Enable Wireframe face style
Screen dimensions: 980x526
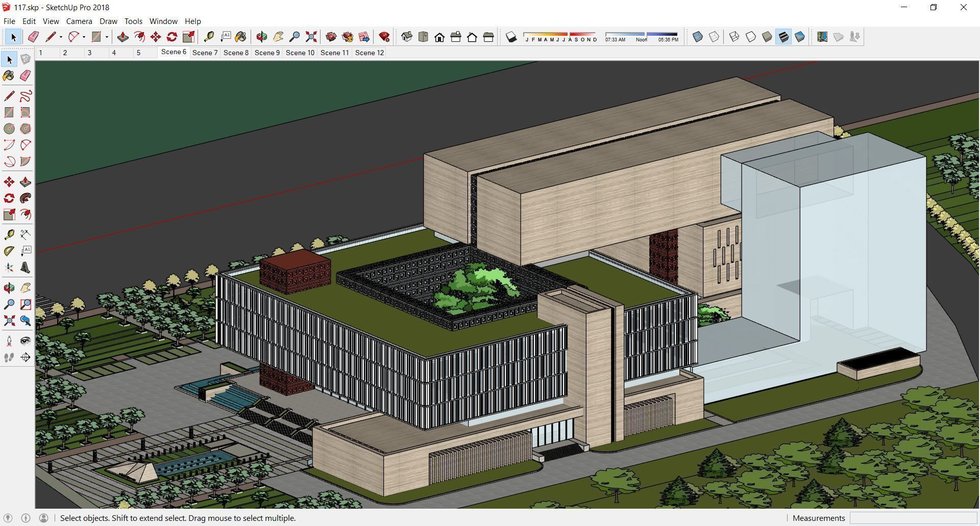tap(734, 37)
